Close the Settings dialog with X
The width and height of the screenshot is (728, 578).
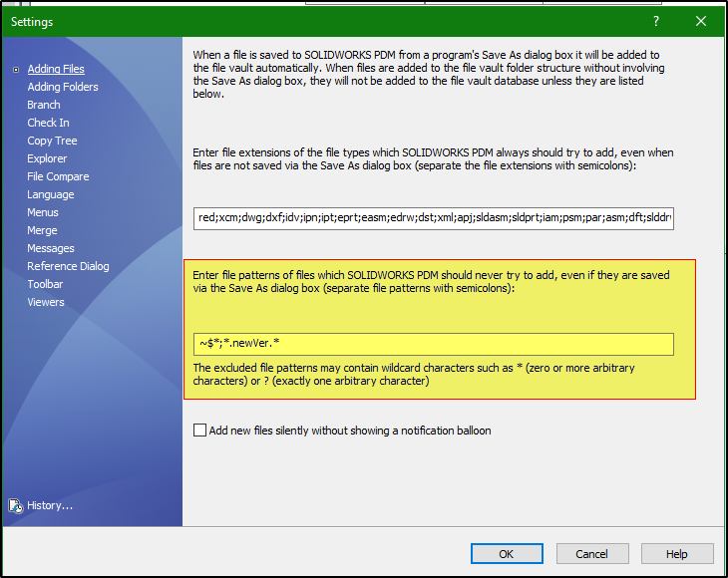(701, 21)
